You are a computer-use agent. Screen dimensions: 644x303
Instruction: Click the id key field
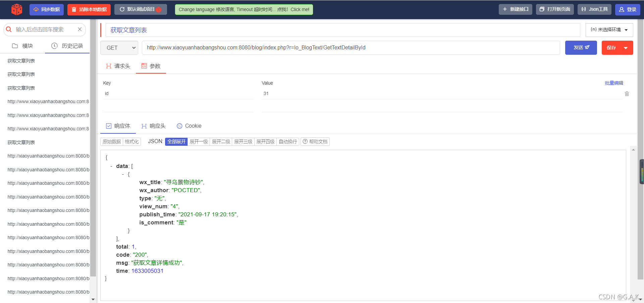(x=178, y=94)
